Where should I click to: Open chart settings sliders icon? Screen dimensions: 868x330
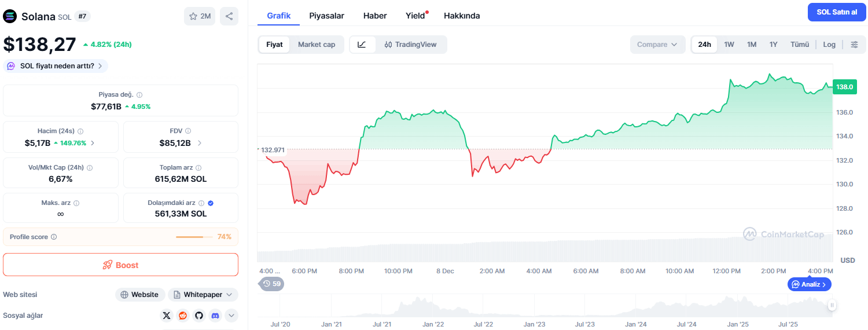[x=855, y=45]
